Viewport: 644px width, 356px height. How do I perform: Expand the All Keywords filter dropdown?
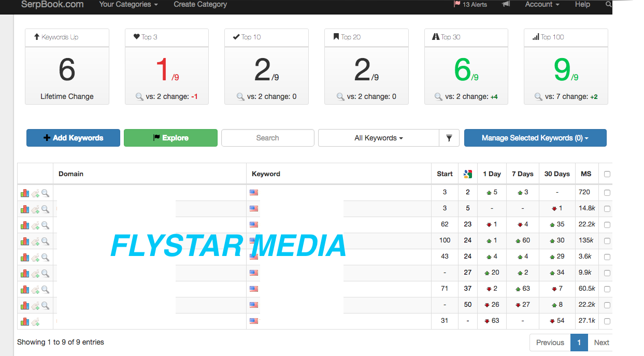pyautogui.click(x=379, y=138)
